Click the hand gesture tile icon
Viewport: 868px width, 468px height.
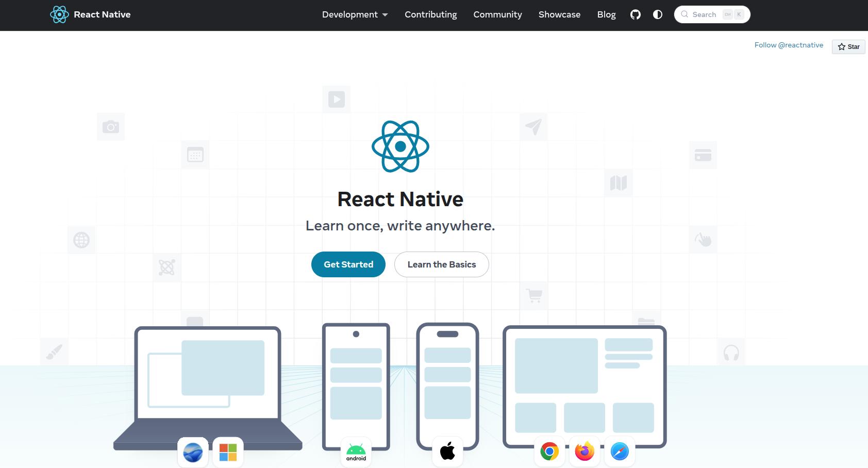tap(703, 240)
